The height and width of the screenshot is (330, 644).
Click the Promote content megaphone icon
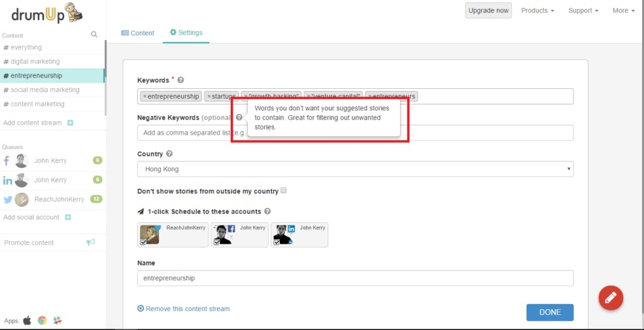pyautogui.click(x=91, y=242)
